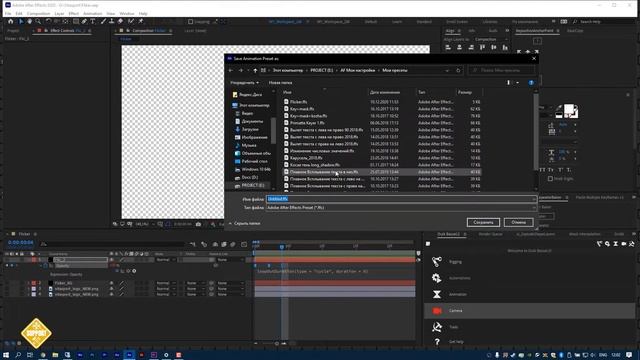This screenshot has width=640, height=360.
Task: Open the Effect menu
Action: pos(74,13)
